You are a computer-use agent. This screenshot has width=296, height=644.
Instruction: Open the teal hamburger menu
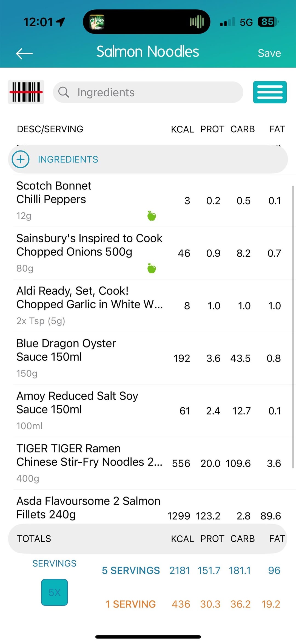pyautogui.click(x=270, y=92)
